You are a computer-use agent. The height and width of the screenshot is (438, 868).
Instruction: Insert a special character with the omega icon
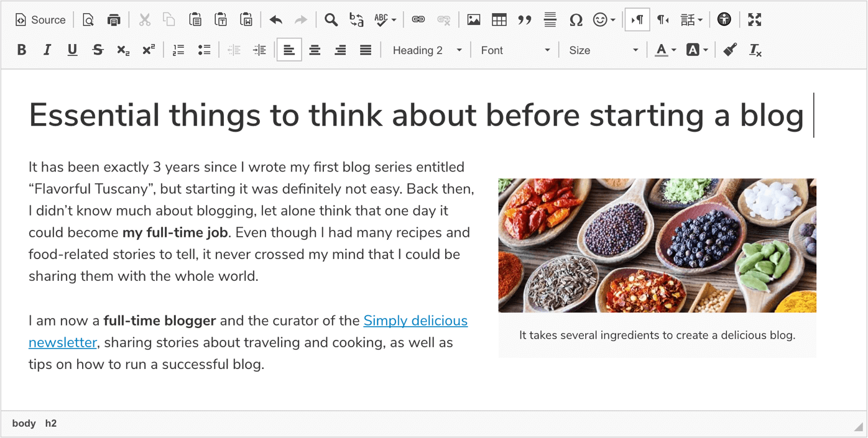pos(576,19)
